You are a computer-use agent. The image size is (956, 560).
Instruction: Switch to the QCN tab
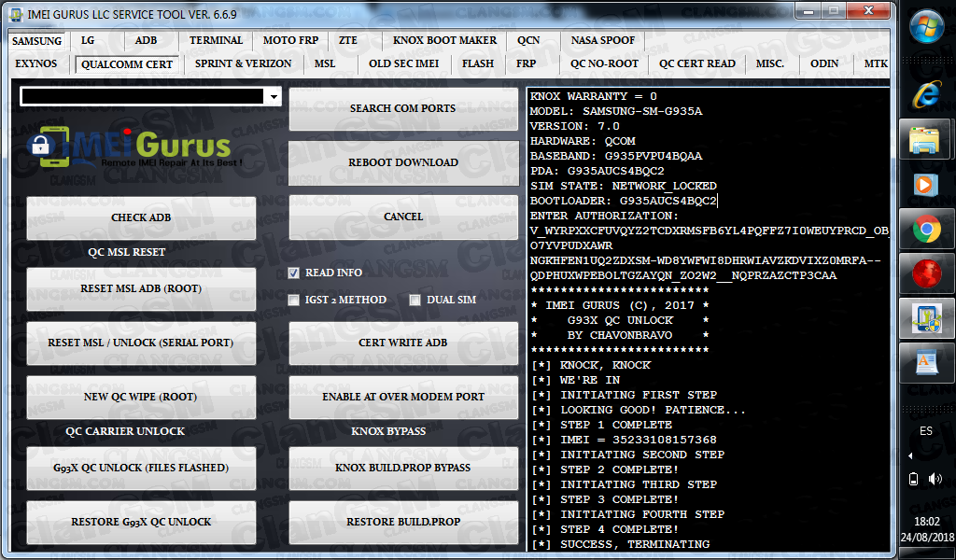point(528,40)
